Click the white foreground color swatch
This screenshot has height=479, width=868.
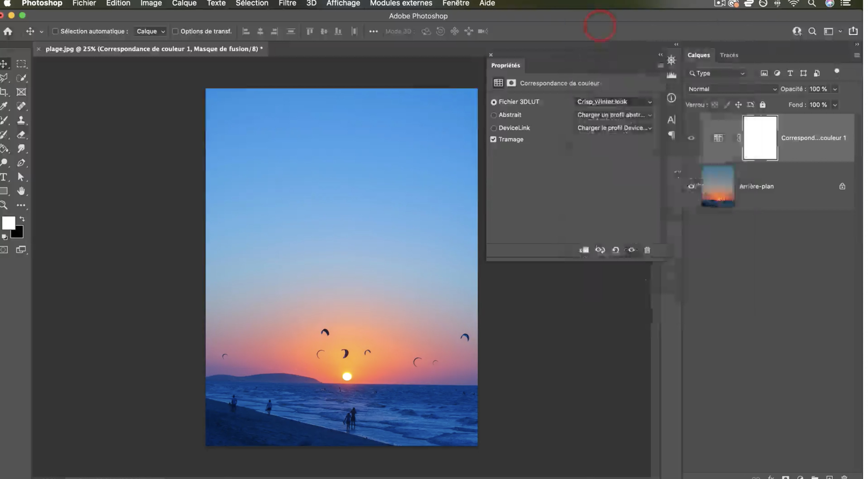click(8, 223)
